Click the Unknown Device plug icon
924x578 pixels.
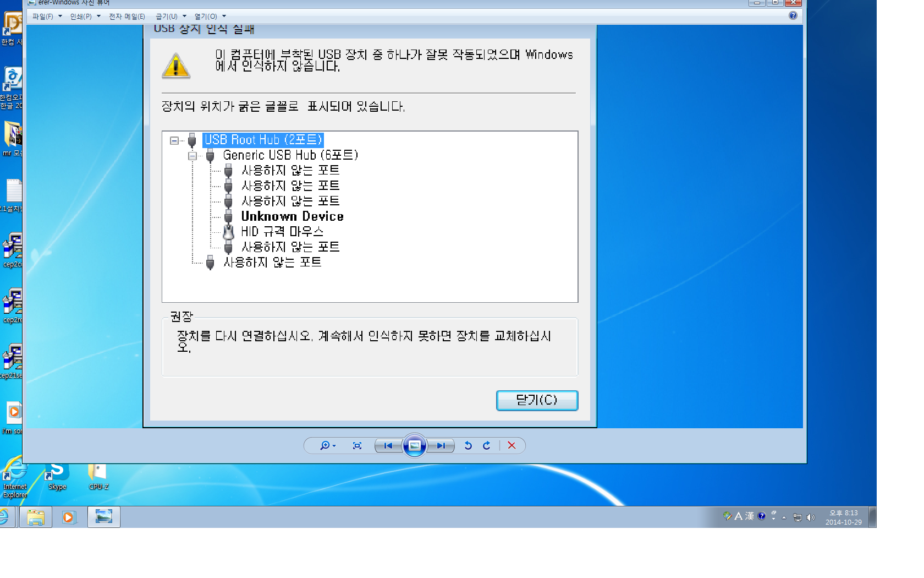click(x=228, y=216)
